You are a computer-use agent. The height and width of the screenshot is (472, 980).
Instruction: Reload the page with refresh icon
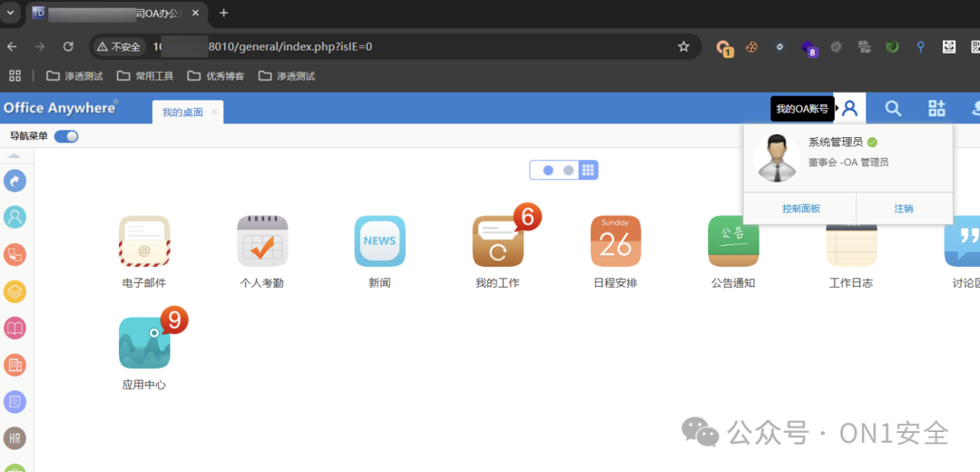point(68,46)
